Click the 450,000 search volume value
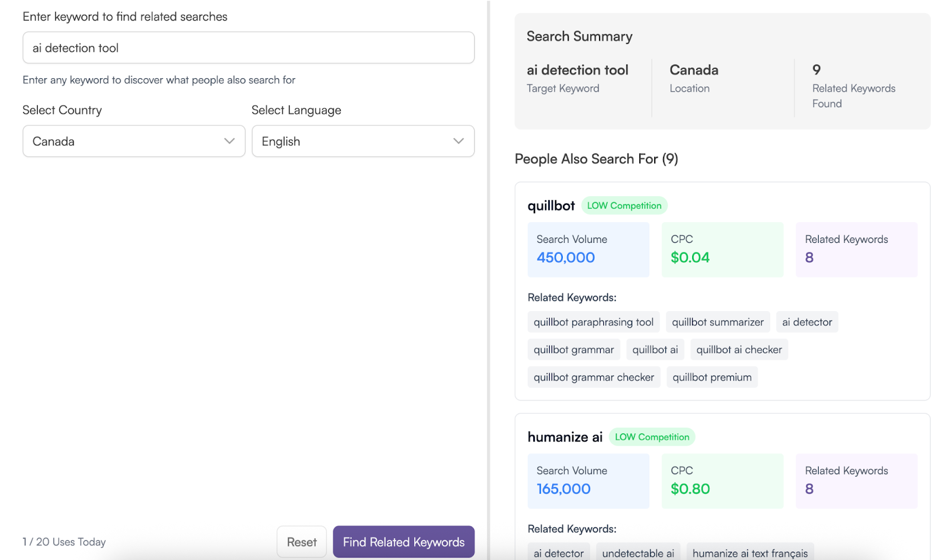This screenshot has width=948, height=560. [x=566, y=257]
